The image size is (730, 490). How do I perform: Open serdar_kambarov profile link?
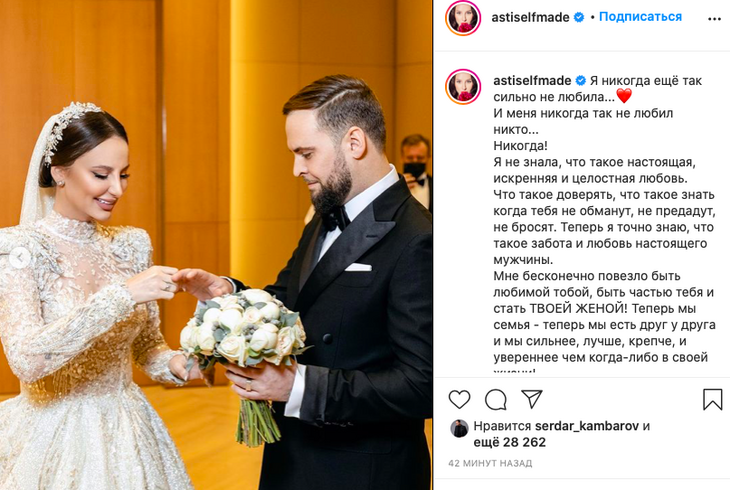[587, 426]
